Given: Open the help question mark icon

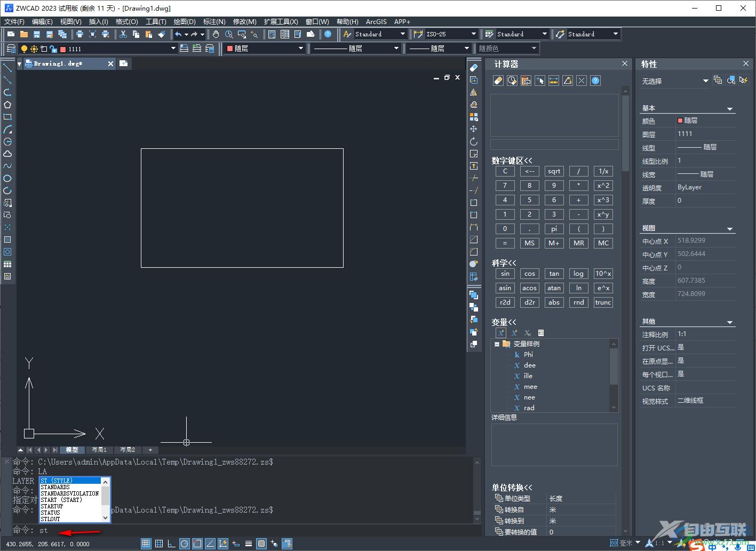Looking at the screenshot, I should [328, 34].
